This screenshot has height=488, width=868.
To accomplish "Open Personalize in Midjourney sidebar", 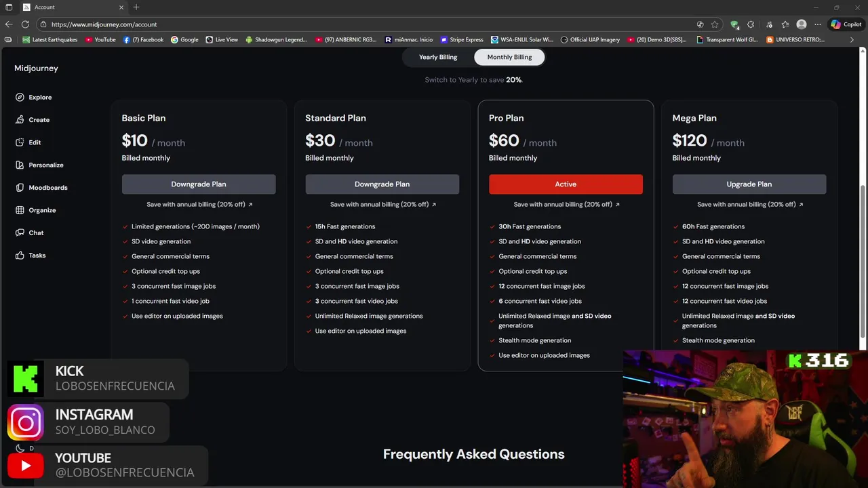I will pyautogui.click(x=39, y=165).
